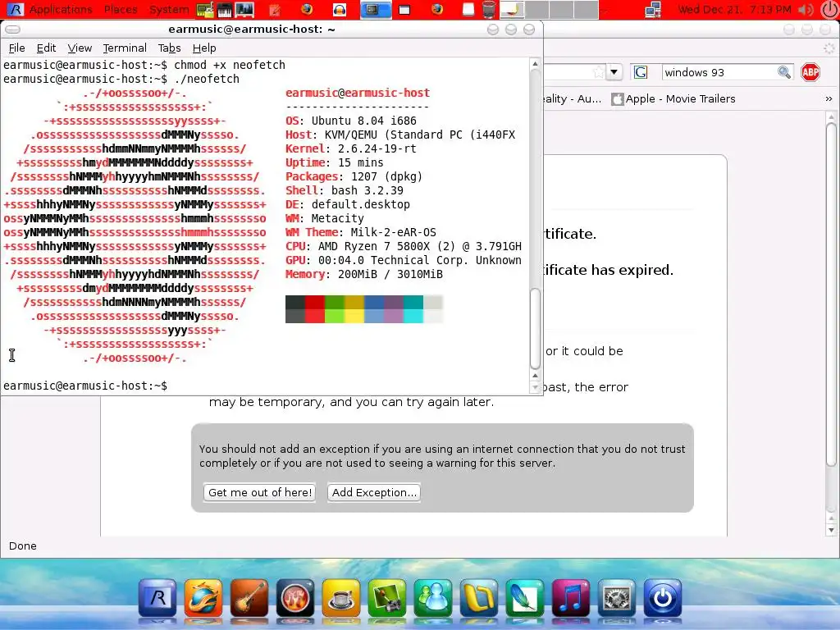The height and width of the screenshot is (630, 840).
Task: Click the Add Exception... button
Action: [x=374, y=492]
